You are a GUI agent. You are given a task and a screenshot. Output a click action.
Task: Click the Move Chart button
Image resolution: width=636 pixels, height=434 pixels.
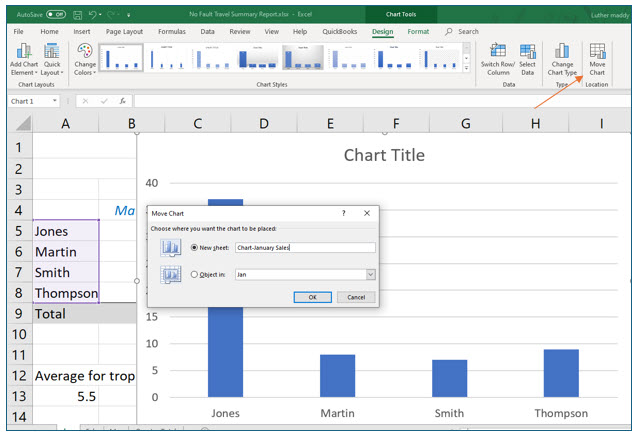[597, 59]
